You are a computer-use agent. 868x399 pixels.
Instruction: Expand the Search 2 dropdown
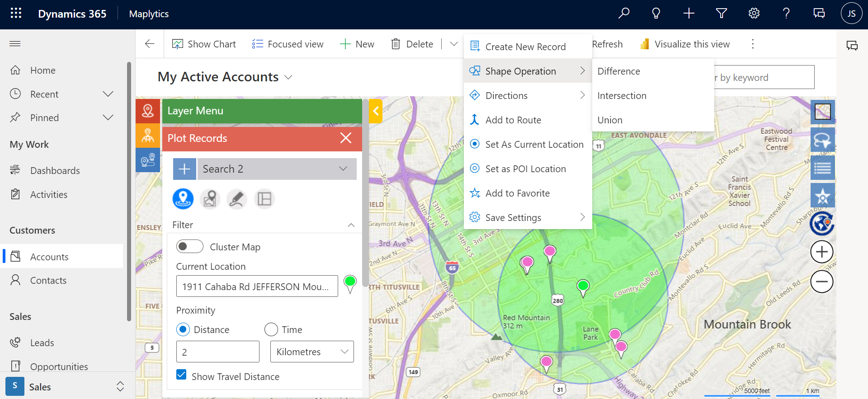click(277, 169)
